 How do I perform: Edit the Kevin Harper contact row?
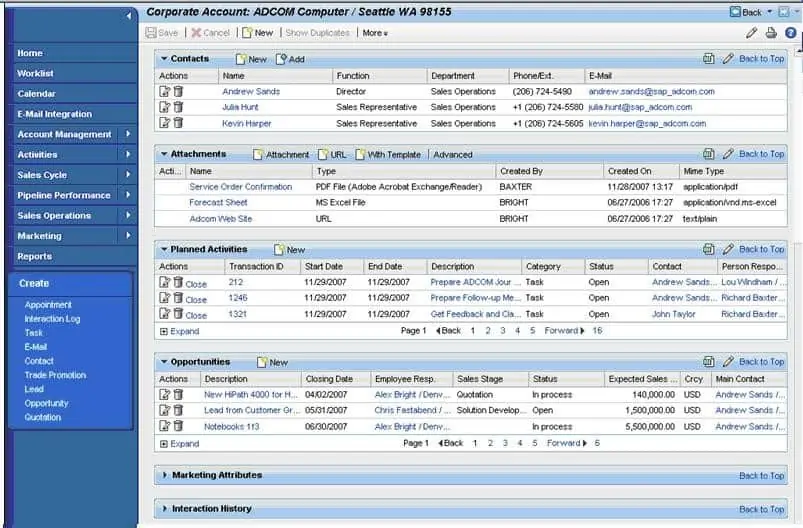pos(164,123)
